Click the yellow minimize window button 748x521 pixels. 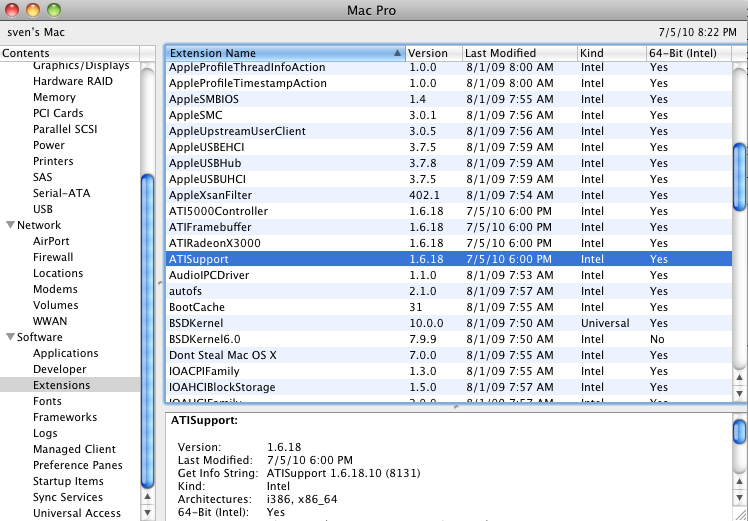(33, 10)
